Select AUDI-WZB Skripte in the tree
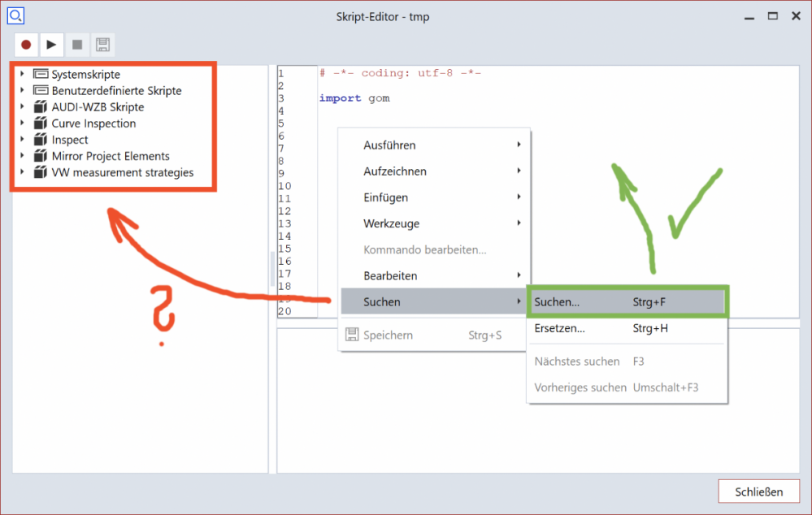 click(x=98, y=107)
